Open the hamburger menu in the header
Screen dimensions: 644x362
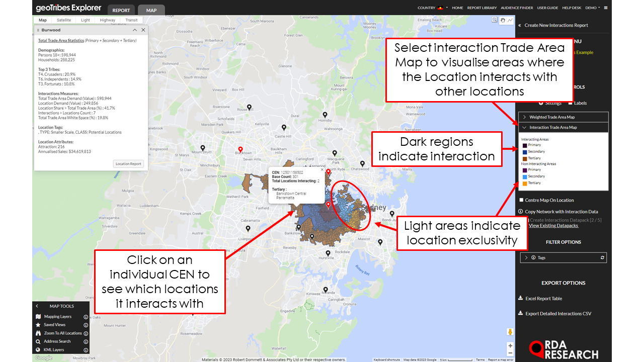point(606,8)
